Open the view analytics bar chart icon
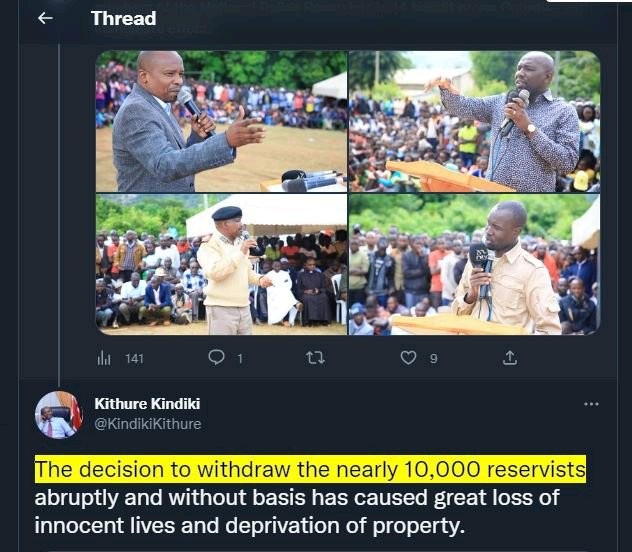This screenshot has height=552, width=632. (104, 358)
